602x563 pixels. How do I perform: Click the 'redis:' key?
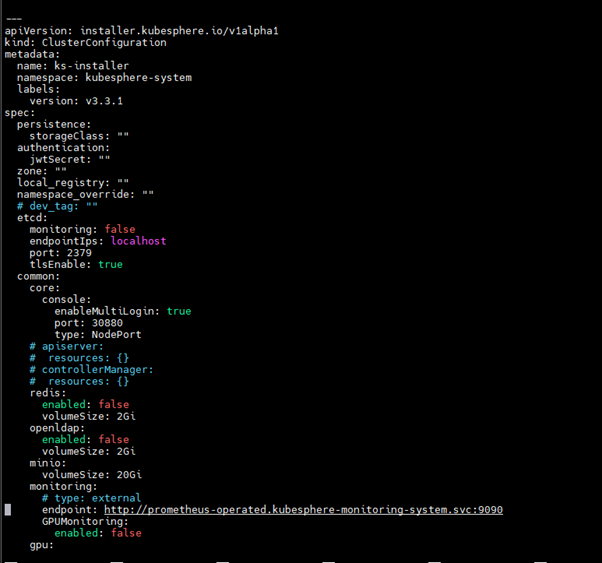click(x=48, y=393)
